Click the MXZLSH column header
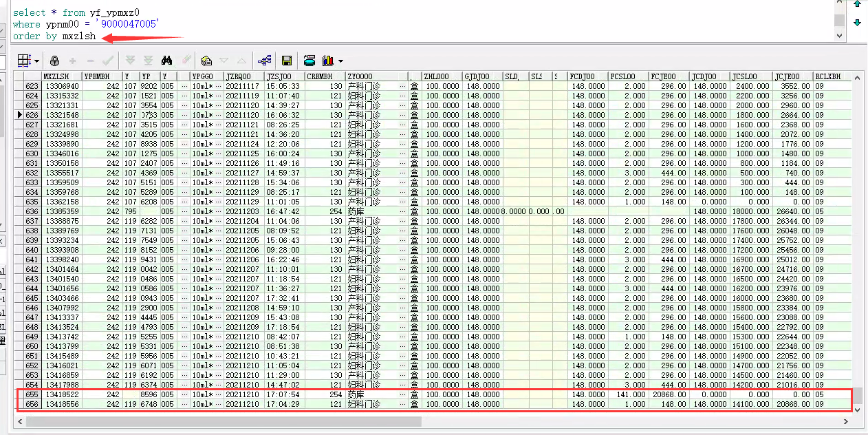 pyautogui.click(x=61, y=76)
